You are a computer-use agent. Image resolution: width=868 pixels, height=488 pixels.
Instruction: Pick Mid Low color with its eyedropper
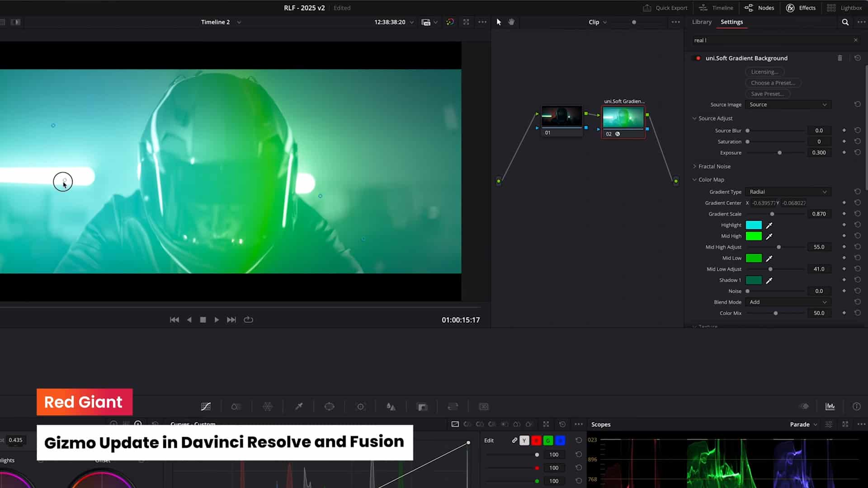[769, 258]
